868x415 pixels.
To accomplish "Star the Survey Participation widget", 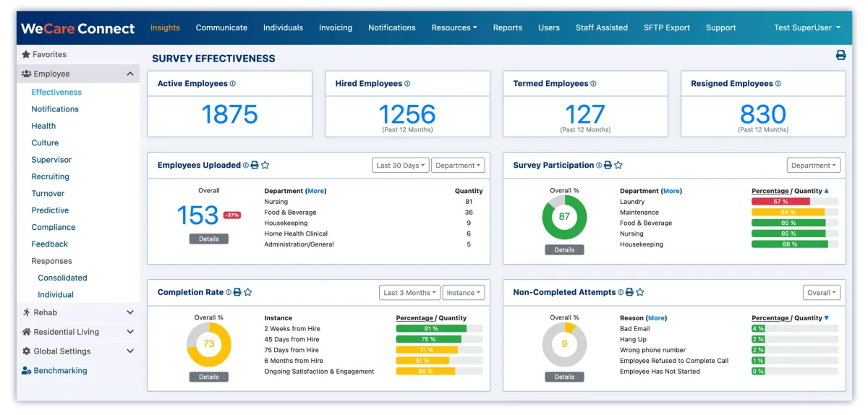I will pyautogui.click(x=618, y=166).
